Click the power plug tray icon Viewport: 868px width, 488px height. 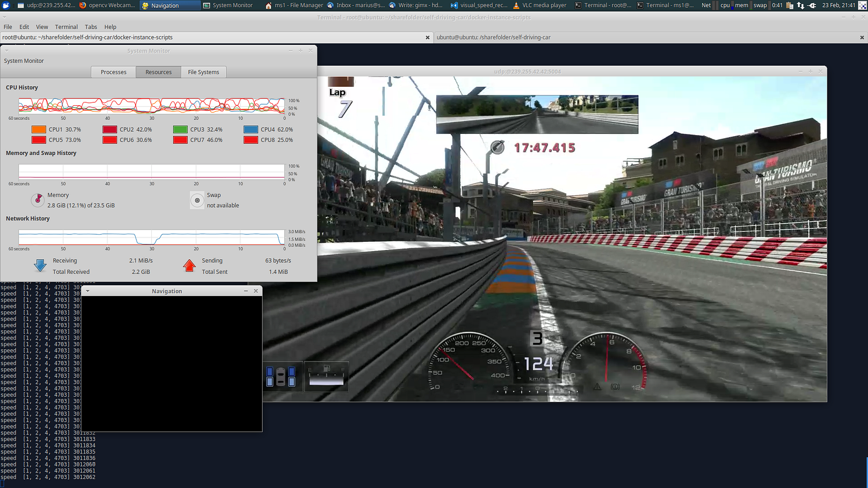(x=812, y=5)
